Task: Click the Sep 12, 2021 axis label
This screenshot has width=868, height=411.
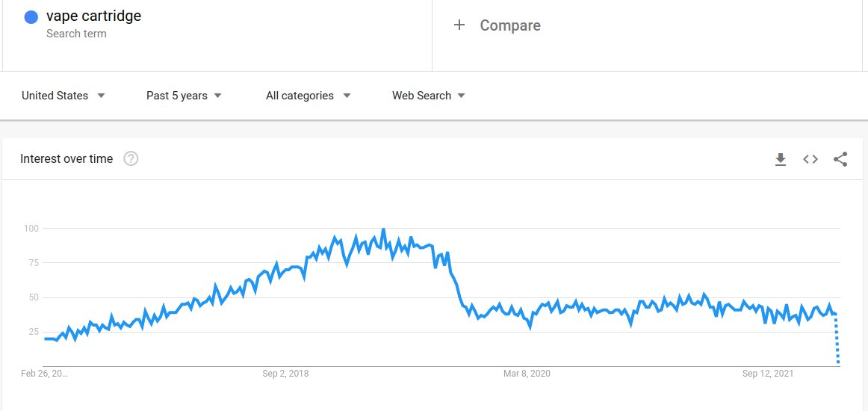Action: click(x=767, y=374)
